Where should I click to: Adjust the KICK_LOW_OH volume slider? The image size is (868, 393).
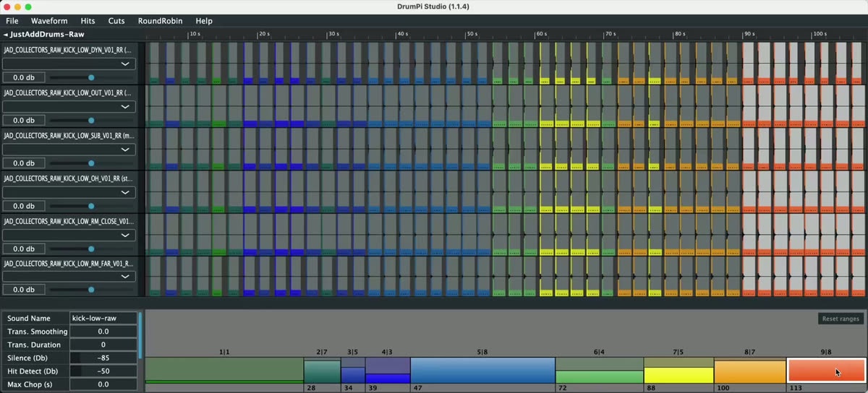91,206
